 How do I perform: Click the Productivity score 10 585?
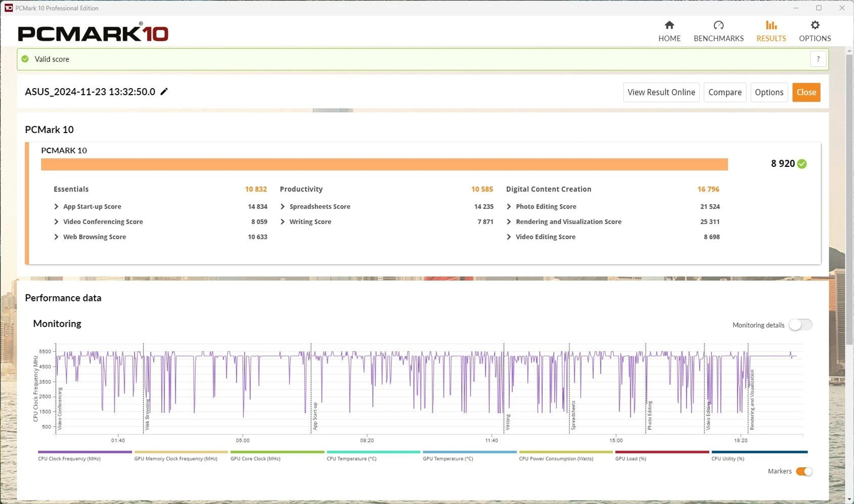(482, 189)
